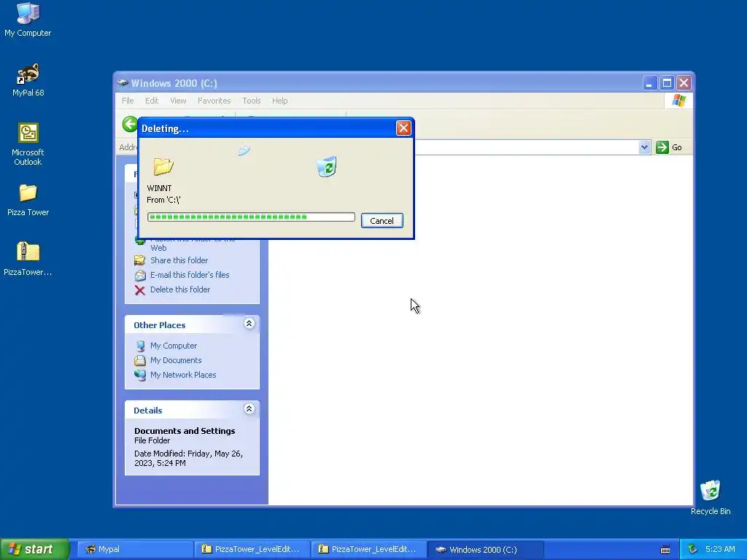Viewport: 747px width, 560px height.
Task: Click Share this folder link
Action: click(x=179, y=260)
